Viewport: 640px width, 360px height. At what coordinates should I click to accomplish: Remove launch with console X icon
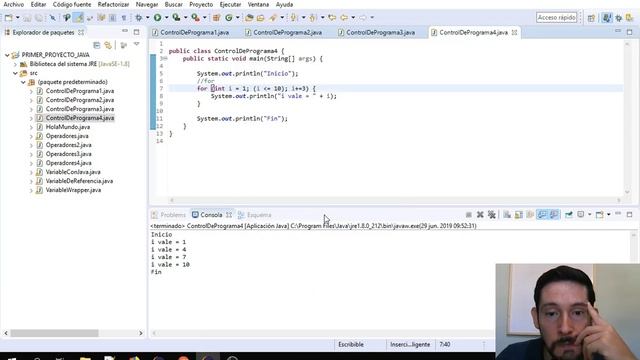click(x=480, y=215)
